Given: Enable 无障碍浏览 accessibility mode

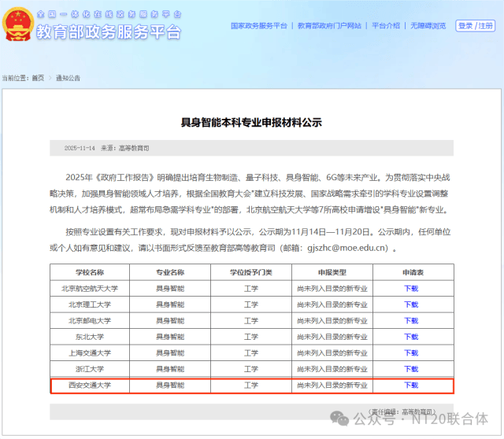Looking at the screenshot, I should (428, 26).
